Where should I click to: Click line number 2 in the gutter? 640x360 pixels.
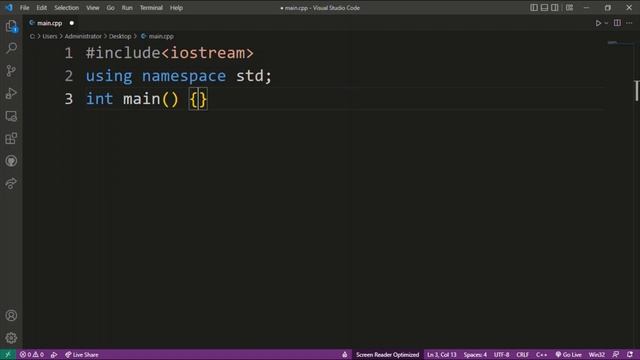pyautogui.click(x=69, y=76)
